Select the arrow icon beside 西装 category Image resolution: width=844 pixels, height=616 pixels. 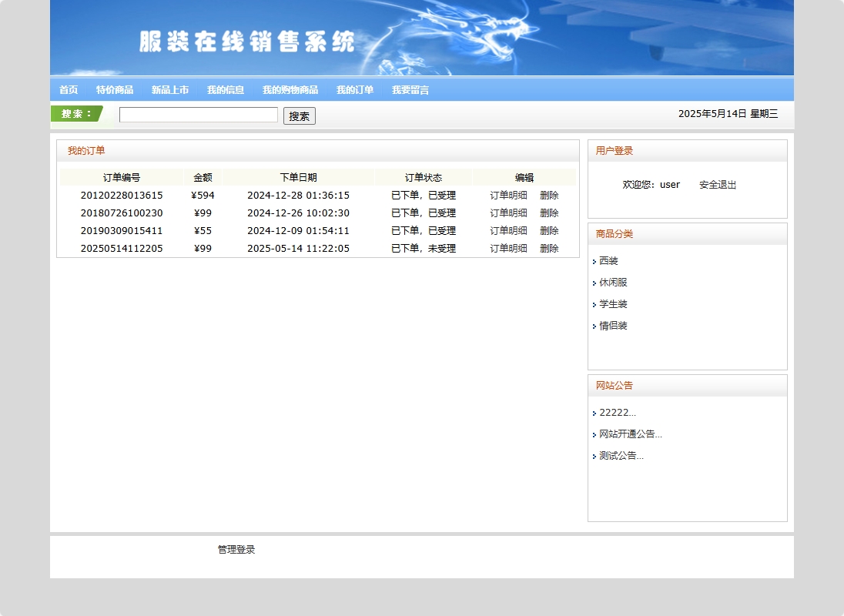coord(594,261)
